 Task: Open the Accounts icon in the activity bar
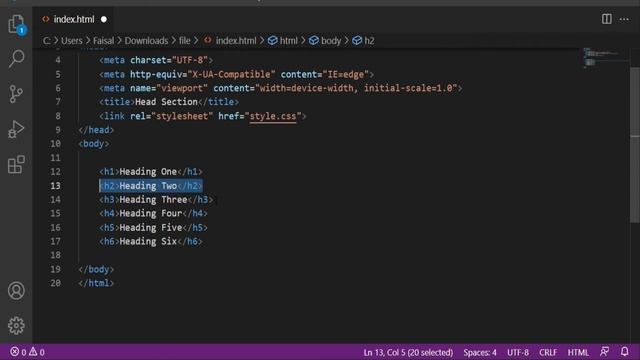coord(16,291)
